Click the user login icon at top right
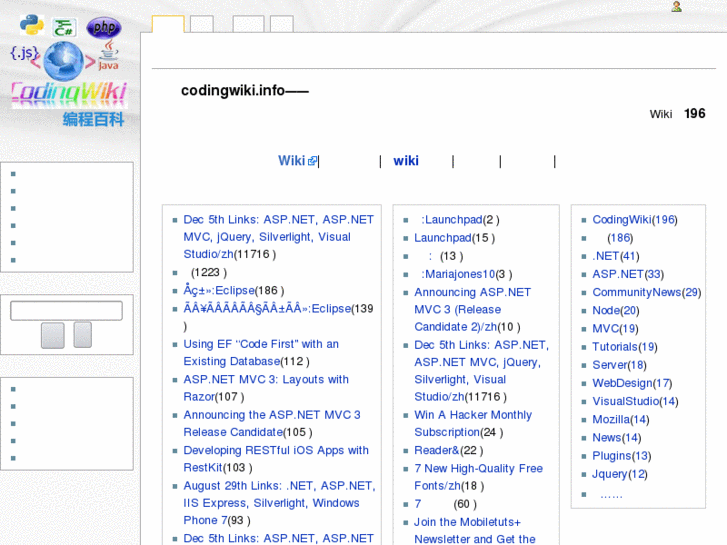 (x=677, y=7)
